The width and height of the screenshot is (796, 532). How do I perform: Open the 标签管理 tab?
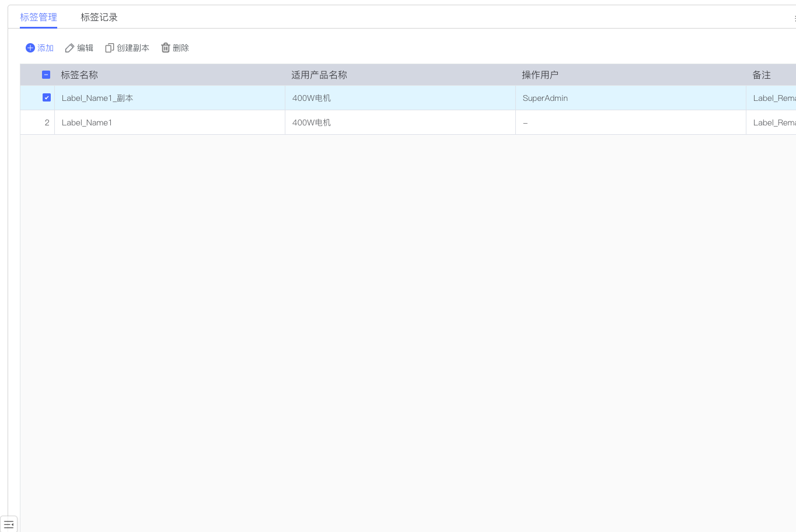click(x=39, y=17)
